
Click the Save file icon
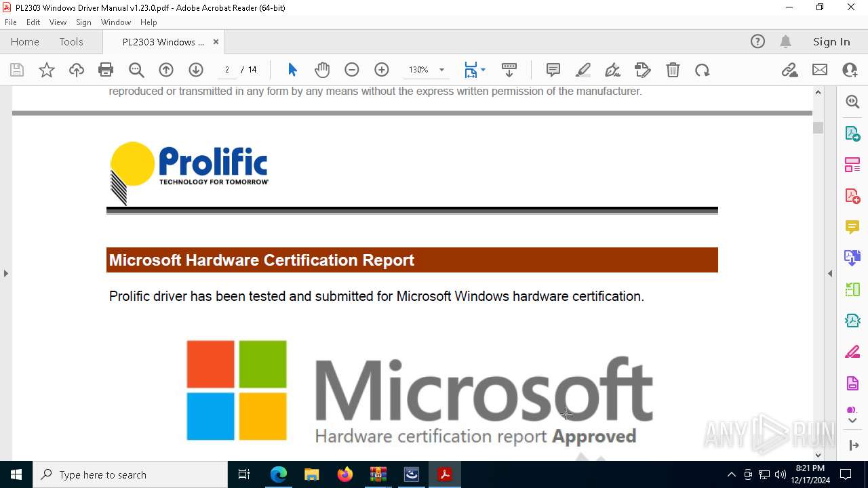click(x=17, y=70)
